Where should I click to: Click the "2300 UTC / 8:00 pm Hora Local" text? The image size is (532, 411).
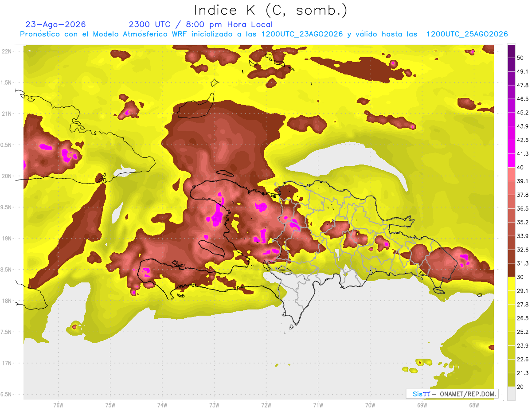[200, 24]
